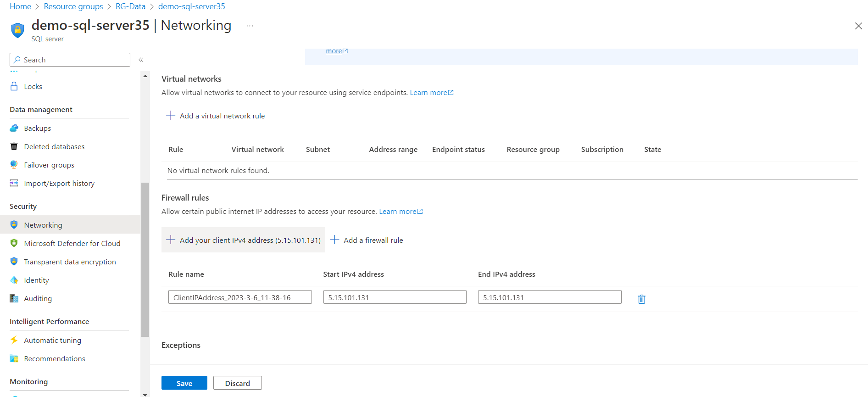Image resolution: width=868 pixels, height=397 pixels.
Task: Open Import/Export history
Action: [x=59, y=183]
